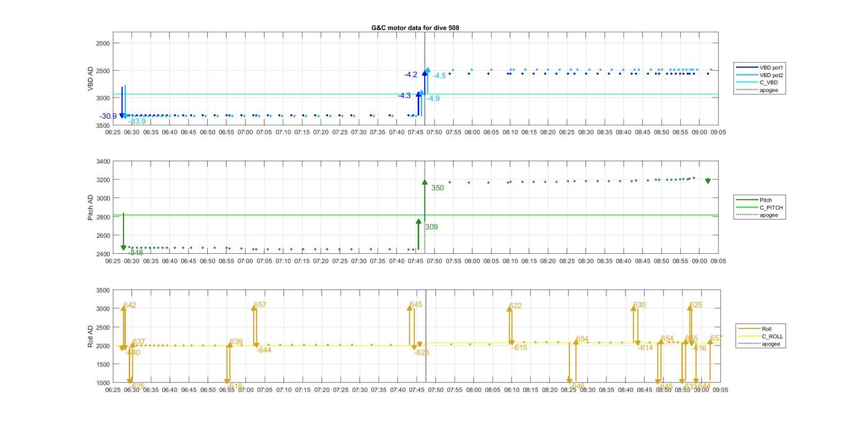Image resolution: width=868 pixels, height=430 pixels.
Task: Click the 'Pitch AD' y-axis label
Action: tap(91, 208)
